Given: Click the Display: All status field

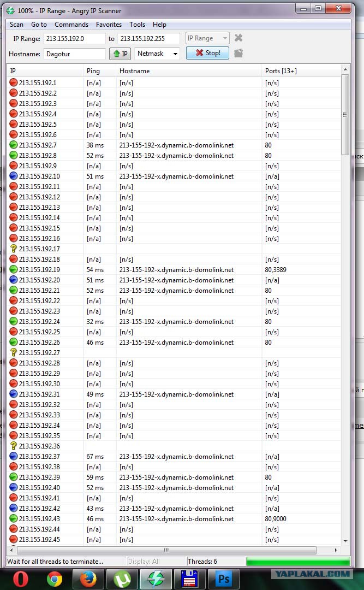Looking at the screenshot, I should point(157,562).
